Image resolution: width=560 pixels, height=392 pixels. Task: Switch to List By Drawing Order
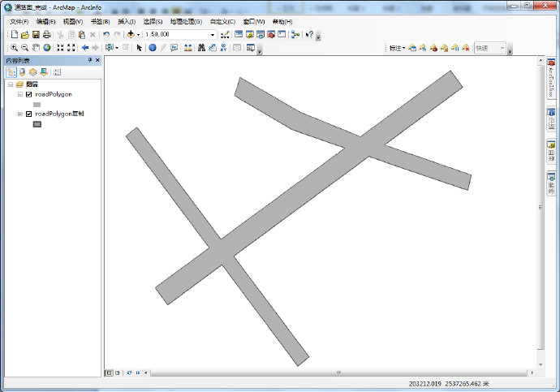(x=11, y=72)
